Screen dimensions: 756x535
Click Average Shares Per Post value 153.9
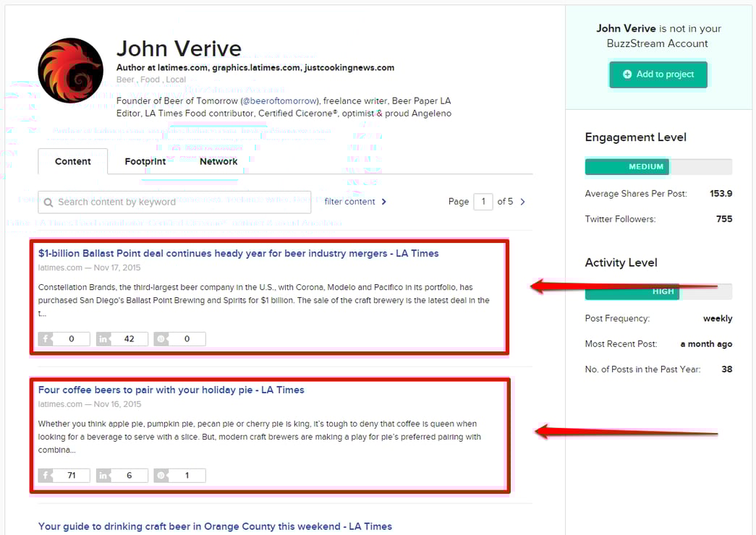tap(721, 193)
